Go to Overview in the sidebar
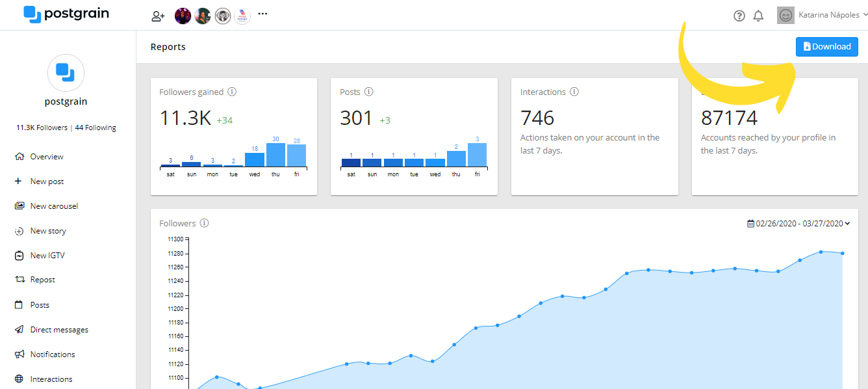This screenshot has height=389, width=868. (47, 157)
